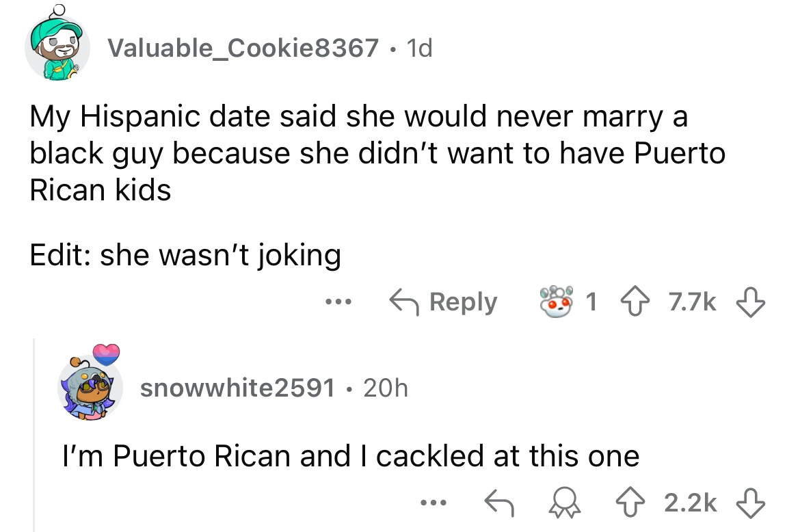The height and width of the screenshot is (532, 800).
Task: Go to Valuable_Cookie8367's username link
Action: click(x=243, y=48)
